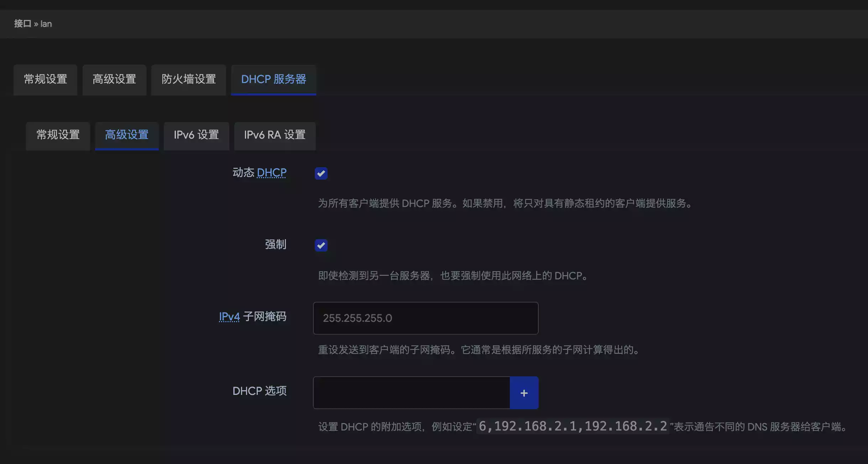Click the 强制 field label
Image resolution: width=868 pixels, height=464 pixels.
[x=275, y=244]
